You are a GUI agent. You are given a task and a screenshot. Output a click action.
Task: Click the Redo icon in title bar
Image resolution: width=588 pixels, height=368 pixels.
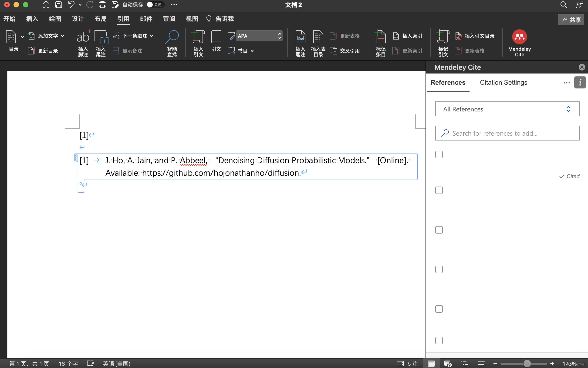click(90, 5)
